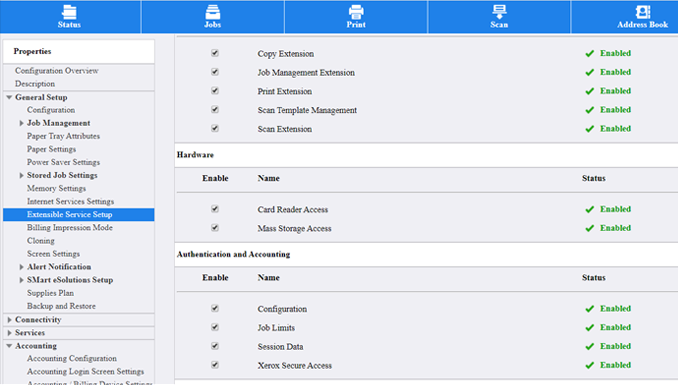Uncheck the Xerox Secure Access checkbox
Image resolution: width=678 pixels, height=385 pixels.
(x=215, y=365)
